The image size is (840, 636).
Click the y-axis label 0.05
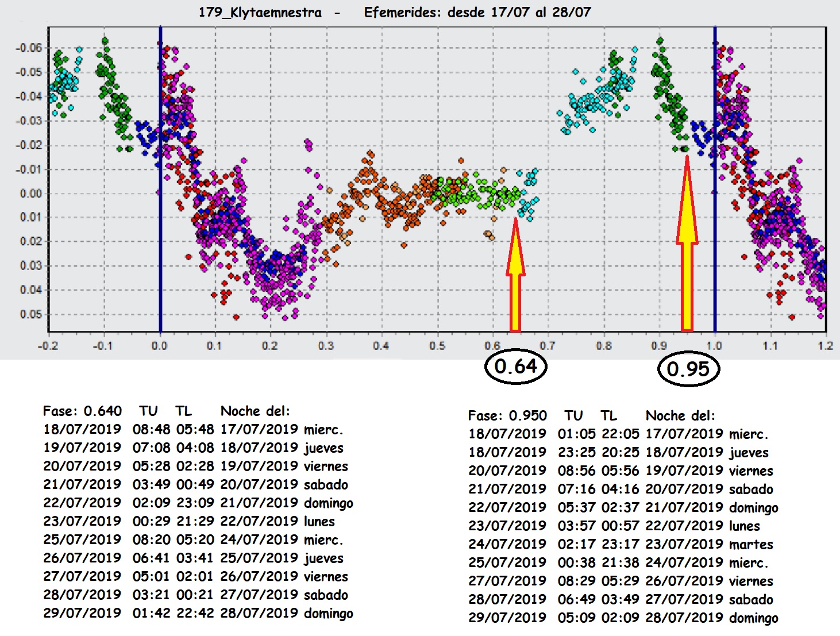31,314
